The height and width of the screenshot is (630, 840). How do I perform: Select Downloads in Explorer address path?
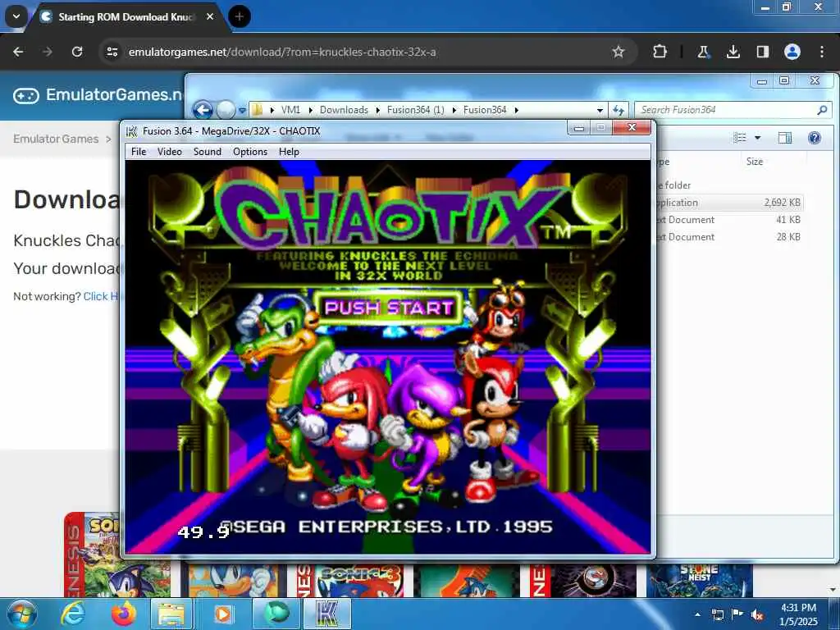pyautogui.click(x=344, y=110)
